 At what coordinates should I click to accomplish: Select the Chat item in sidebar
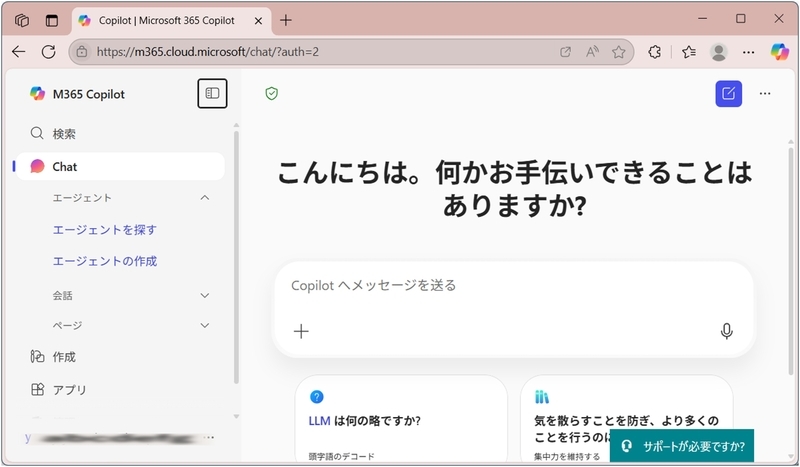coord(120,166)
